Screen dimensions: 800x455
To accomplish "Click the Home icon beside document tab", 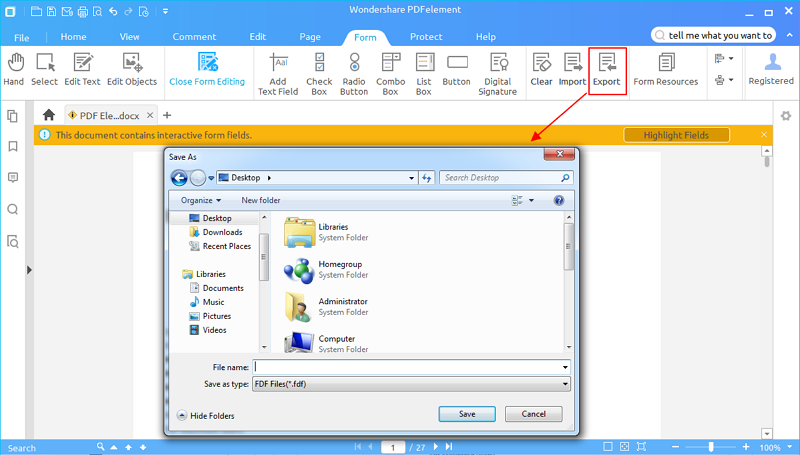I will click(49, 115).
